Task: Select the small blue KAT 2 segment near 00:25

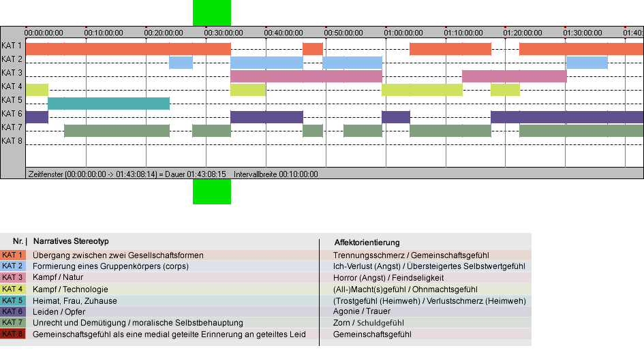Action: [181, 63]
